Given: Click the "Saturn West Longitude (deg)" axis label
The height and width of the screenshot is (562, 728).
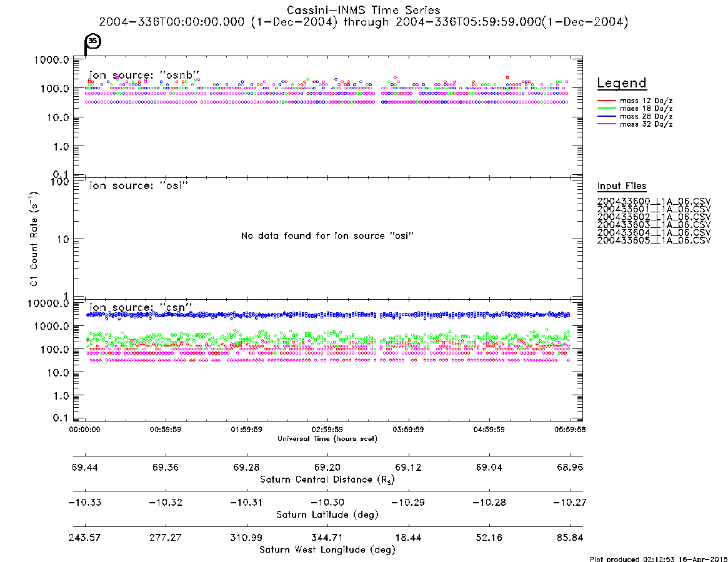Looking at the screenshot, I should 327,550.
